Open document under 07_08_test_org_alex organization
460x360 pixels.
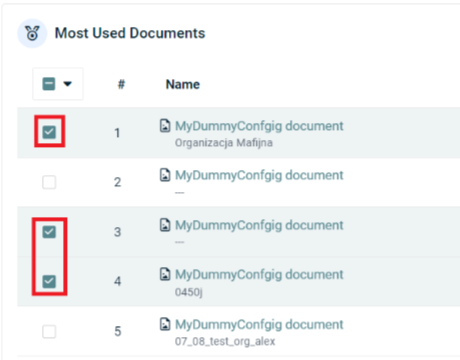(x=259, y=324)
